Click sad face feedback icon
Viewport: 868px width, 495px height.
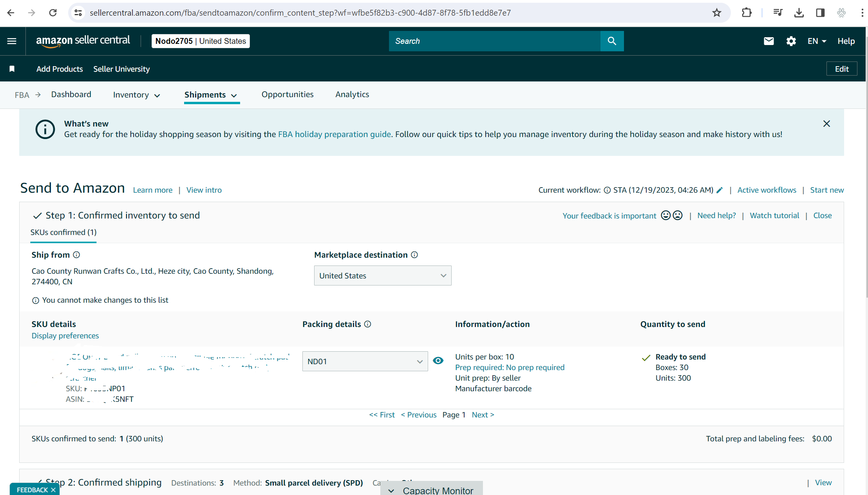(678, 215)
